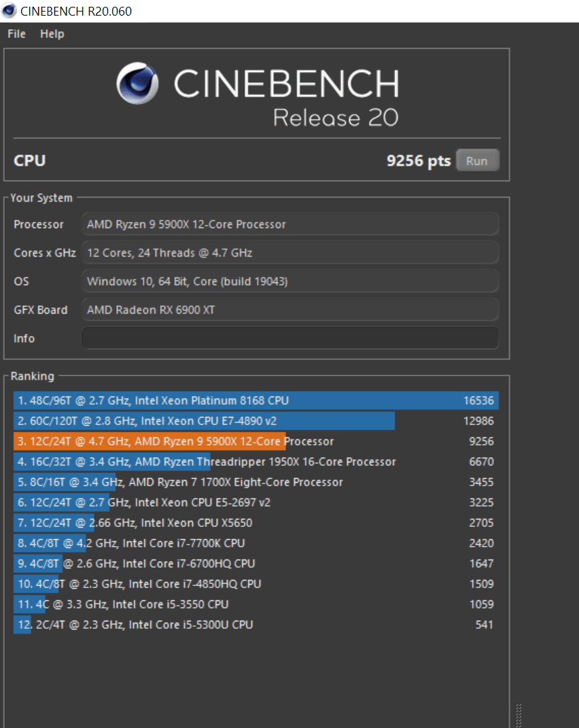The width and height of the screenshot is (579, 728).
Task: Click the OS field showing Windows 10
Action: click(290, 281)
